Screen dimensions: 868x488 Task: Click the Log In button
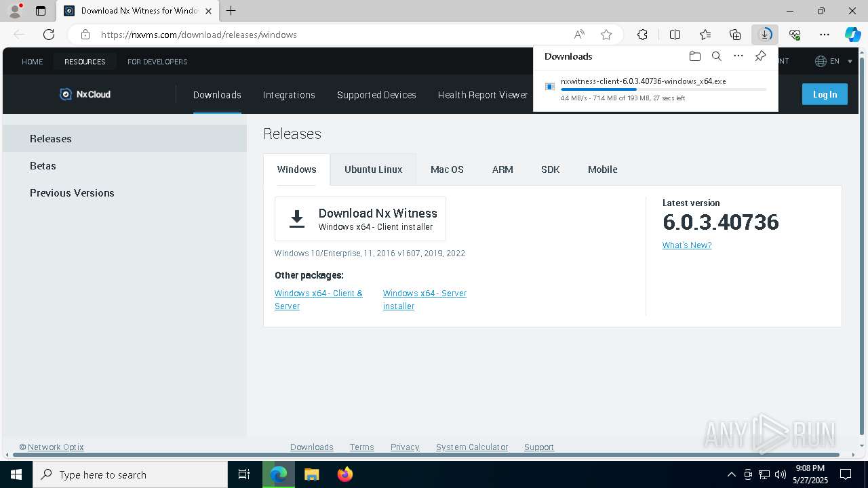point(825,94)
